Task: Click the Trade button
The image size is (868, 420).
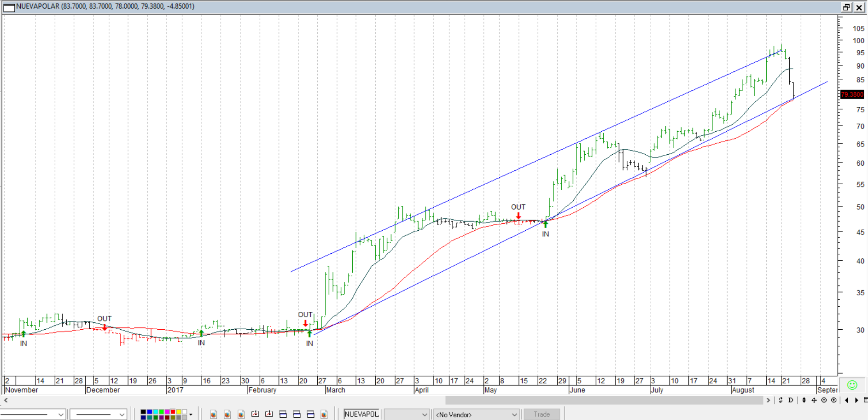Action: [542, 414]
